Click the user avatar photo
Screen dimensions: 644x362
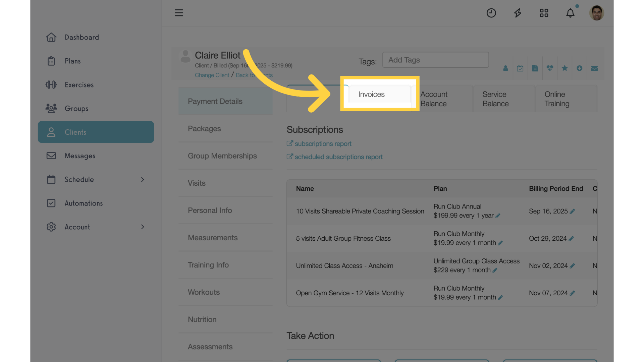(x=597, y=13)
